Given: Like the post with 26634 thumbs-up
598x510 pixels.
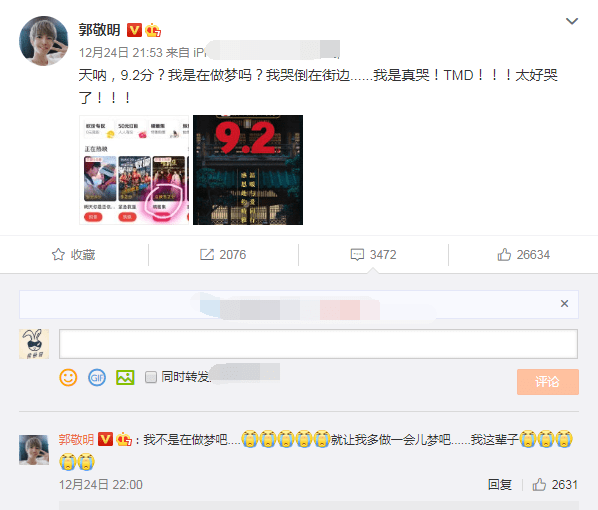Looking at the screenshot, I should click(x=504, y=254).
